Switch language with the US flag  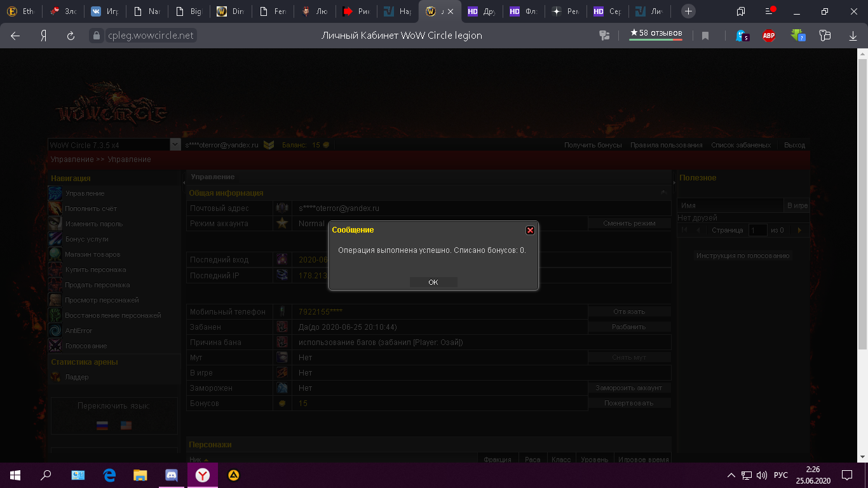[x=126, y=426]
